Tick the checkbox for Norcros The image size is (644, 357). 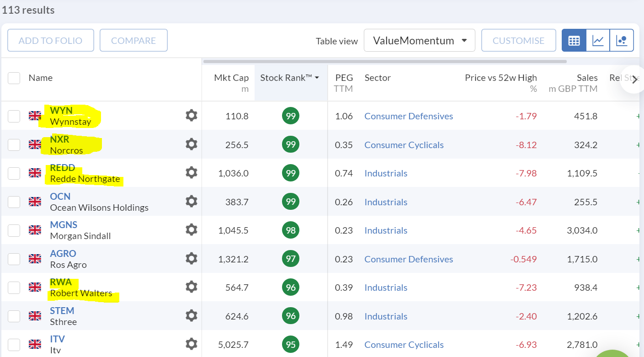coord(14,145)
